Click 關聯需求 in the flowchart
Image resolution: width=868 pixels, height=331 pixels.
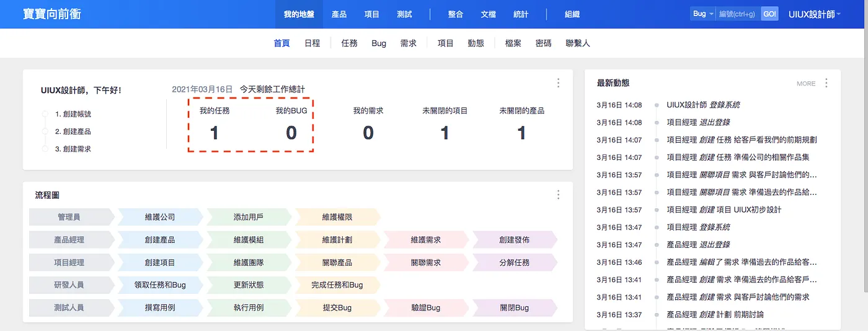[x=426, y=262]
